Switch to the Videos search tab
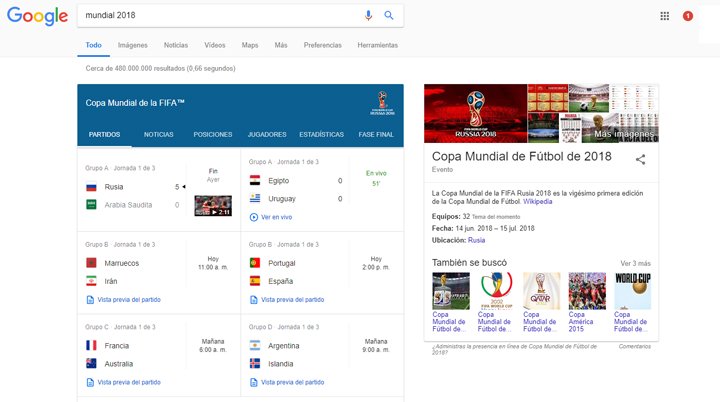 click(214, 45)
